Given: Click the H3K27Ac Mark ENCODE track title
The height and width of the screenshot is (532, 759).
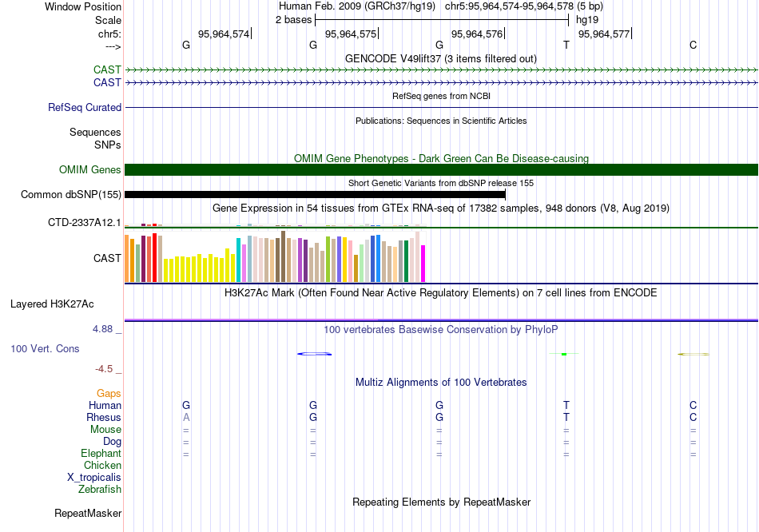Looking at the screenshot, I should tap(441, 293).
